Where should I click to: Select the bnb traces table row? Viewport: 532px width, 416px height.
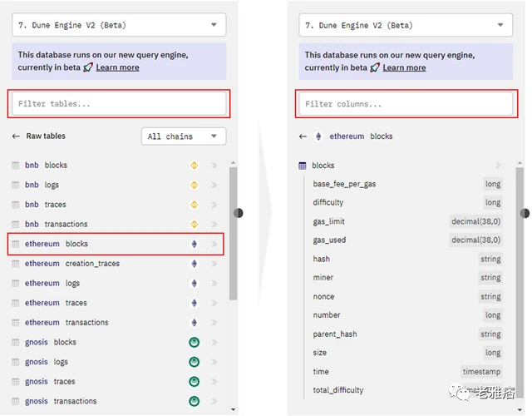coord(116,205)
